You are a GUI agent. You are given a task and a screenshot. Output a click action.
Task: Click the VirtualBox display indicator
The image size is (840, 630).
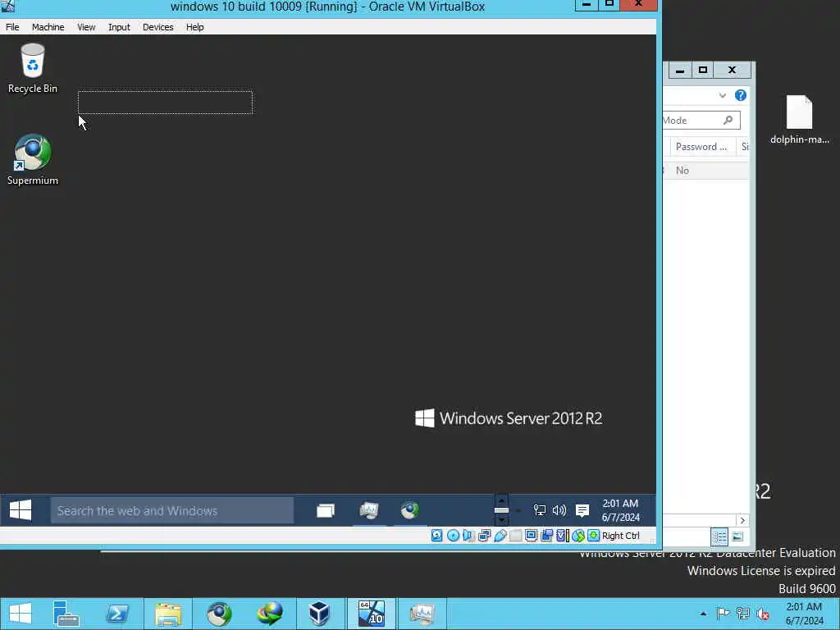tap(531, 536)
